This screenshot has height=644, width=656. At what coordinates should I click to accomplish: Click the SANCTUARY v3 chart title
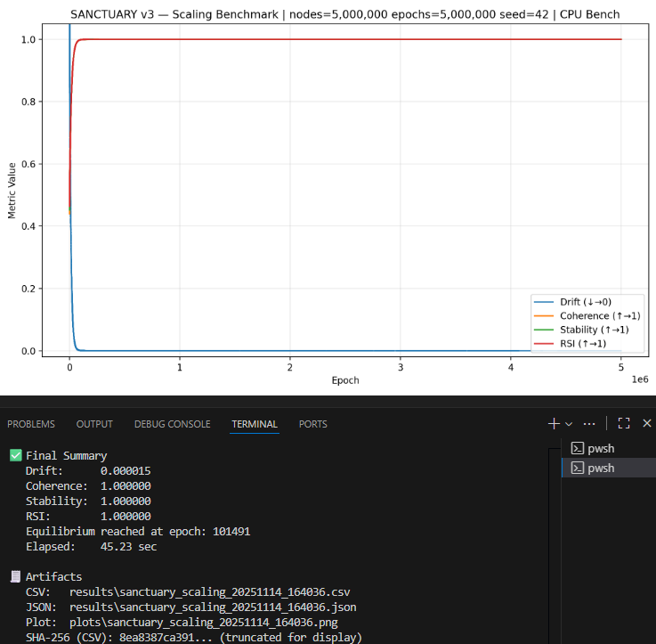pyautogui.click(x=344, y=14)
